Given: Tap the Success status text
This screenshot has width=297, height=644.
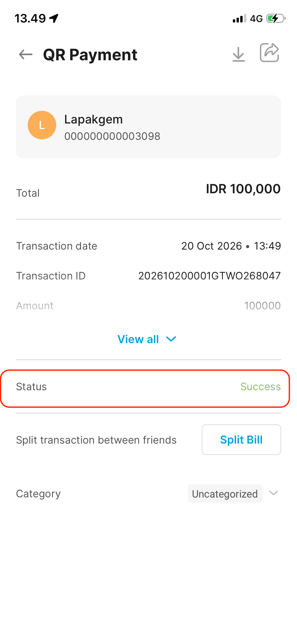Looking at the screenshot, I should pyautogui.click(x=260, y=387).
